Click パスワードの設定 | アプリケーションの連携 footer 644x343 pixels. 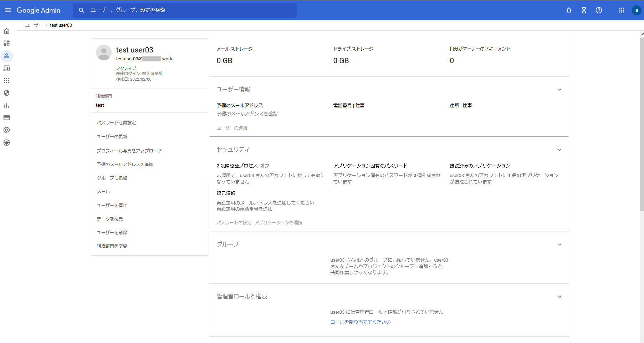coord(259,223)
